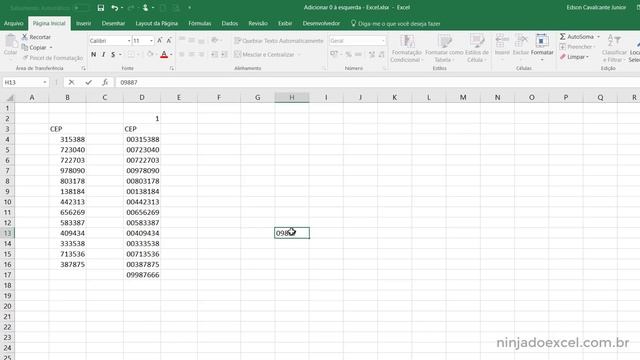This screenshot has width=640, height=360.
Task: Select column D header
Action: (x=142, y=98)
